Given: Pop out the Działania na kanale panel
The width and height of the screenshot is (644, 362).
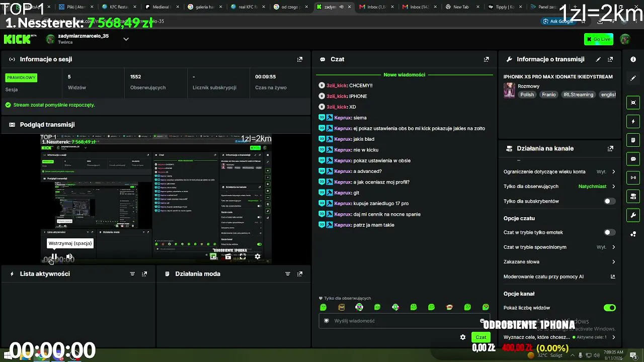Looking at the screenshot, I should point(610,149).
